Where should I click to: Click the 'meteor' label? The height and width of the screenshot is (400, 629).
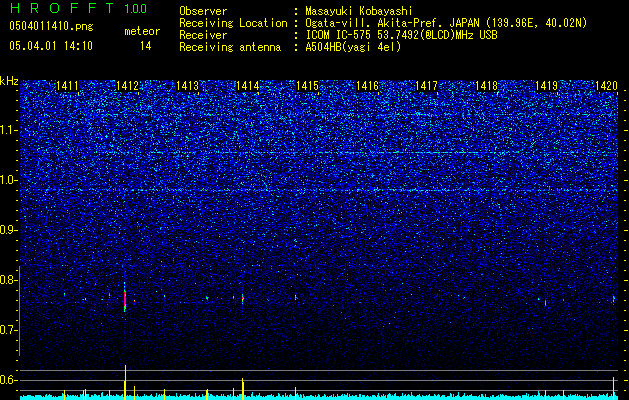click(x=142, y=31)
